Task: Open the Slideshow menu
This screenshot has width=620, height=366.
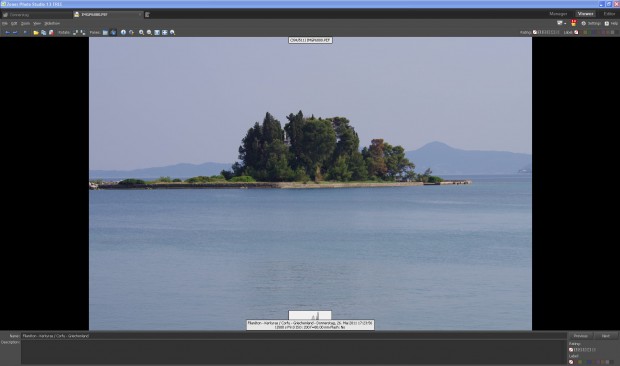Action: [x=52, y=23]
